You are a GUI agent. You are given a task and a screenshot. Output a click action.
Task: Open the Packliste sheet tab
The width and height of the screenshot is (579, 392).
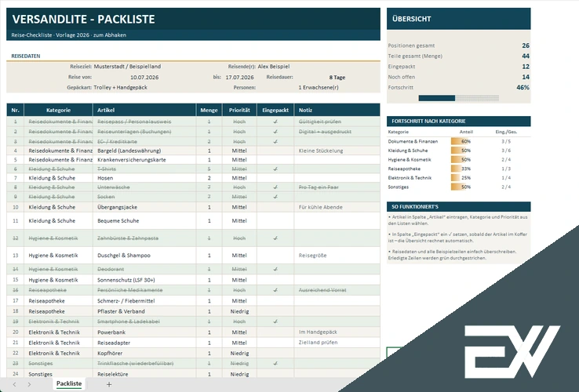[x=69, y=383]
